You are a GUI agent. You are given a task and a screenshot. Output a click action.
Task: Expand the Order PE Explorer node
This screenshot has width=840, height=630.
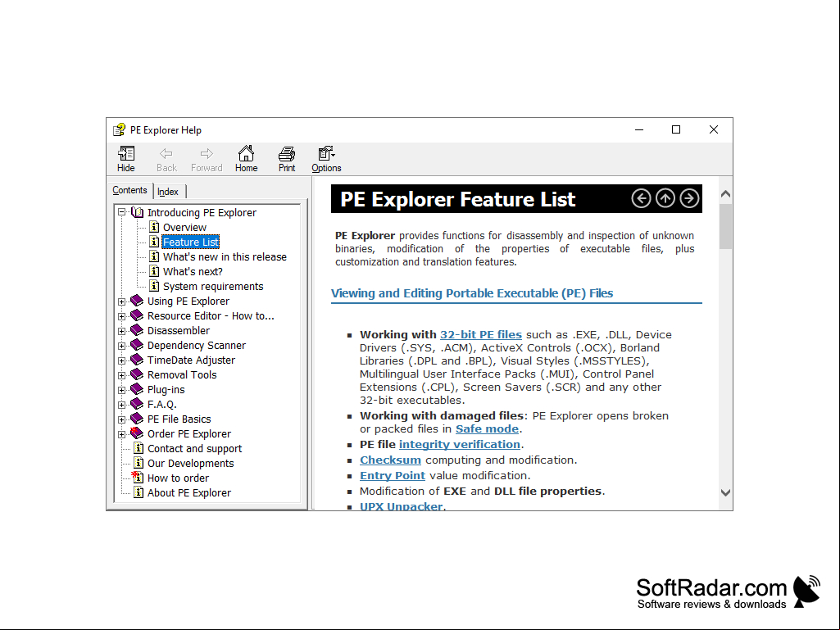tap(121, 434)
